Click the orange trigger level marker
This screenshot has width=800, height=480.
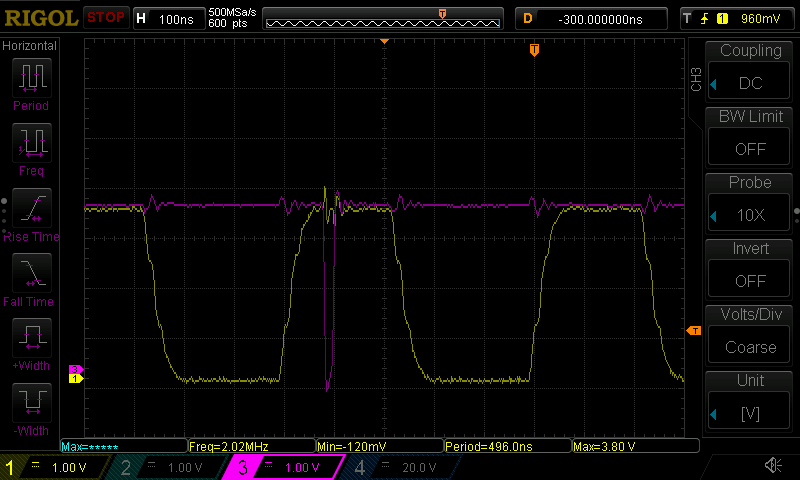(x=692, y=330)
